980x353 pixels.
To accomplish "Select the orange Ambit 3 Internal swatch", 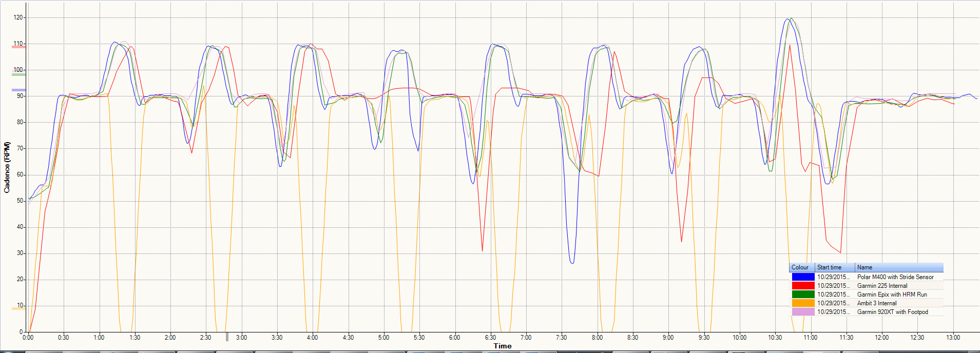I will [803, 303].
